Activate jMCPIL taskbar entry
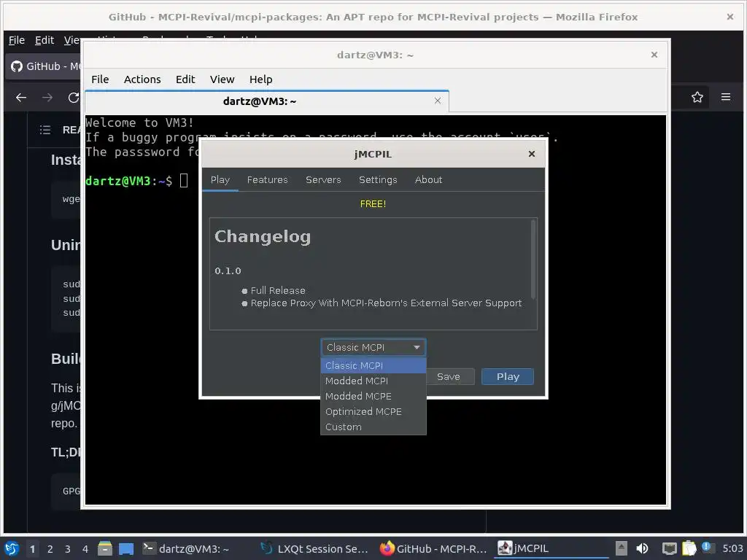This screenshot has height=560, width=747. [x=551, y=548]
